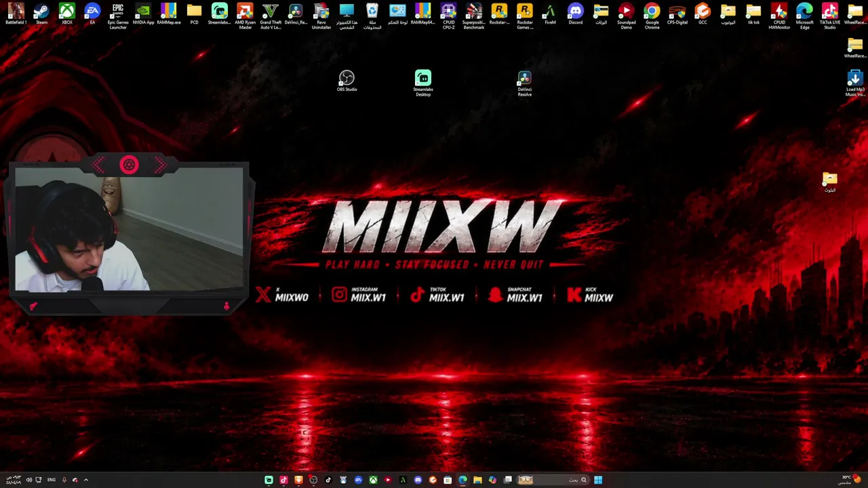Select the Soundpad Demo icon
The width and height of the screenshot is (868, 488).
(x=627, y=16)
